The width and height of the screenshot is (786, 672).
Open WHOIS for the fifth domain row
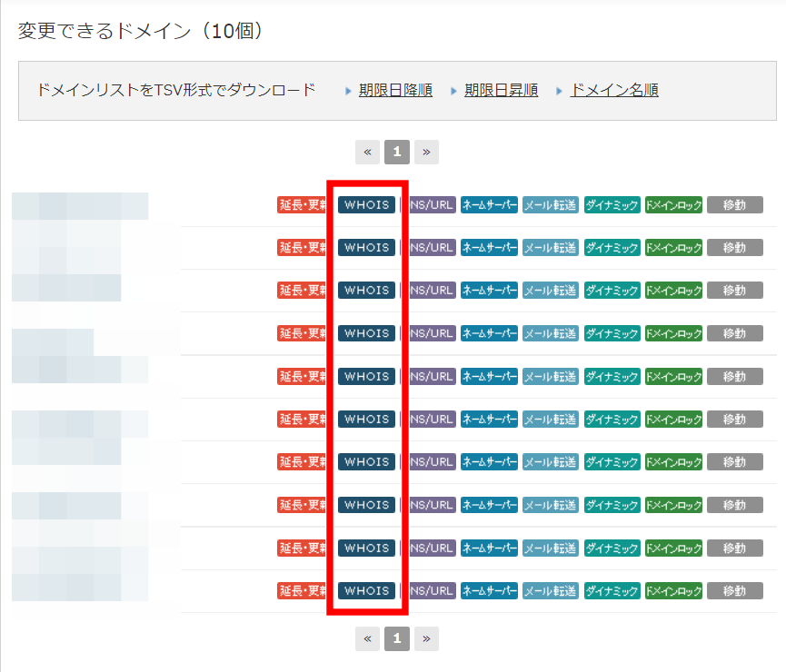tap(366, 376)
